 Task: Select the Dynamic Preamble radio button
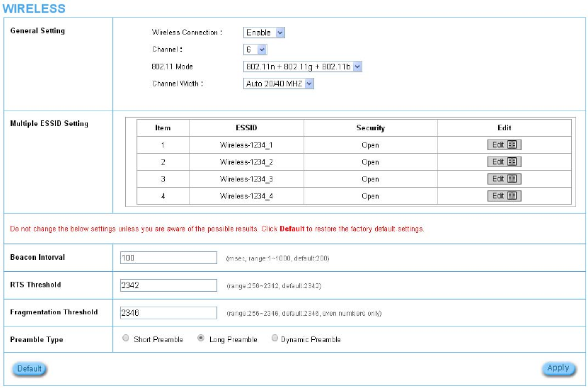click(275, 338)
